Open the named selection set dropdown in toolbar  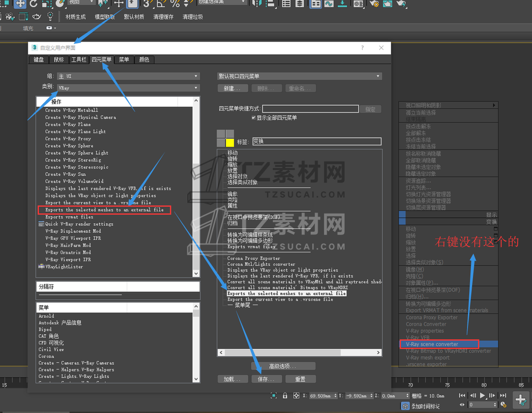click(221, 2)
